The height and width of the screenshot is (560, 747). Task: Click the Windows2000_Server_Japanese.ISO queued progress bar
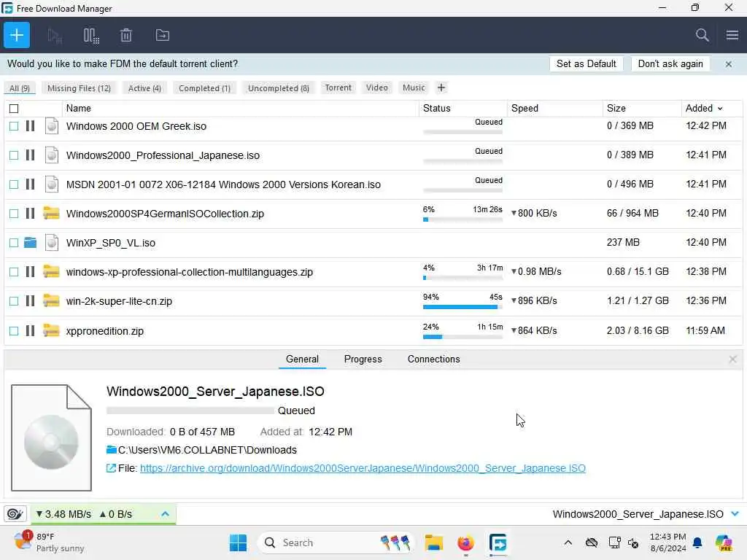(190, 411)
